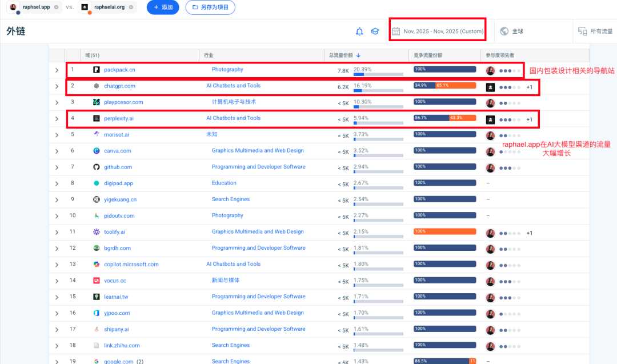Click the 20.39% traffic share of packpack.cn

(x=362, y=69)
